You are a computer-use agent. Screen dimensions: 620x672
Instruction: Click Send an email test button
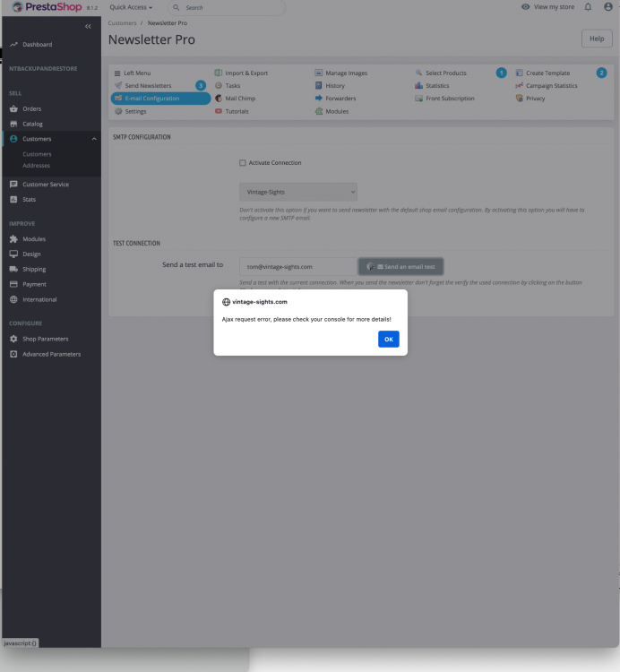click(x=400, y=267)
